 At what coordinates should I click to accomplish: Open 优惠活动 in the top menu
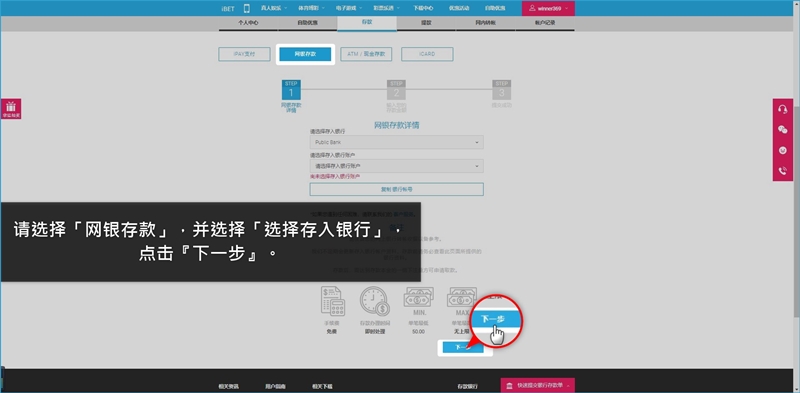459,8
